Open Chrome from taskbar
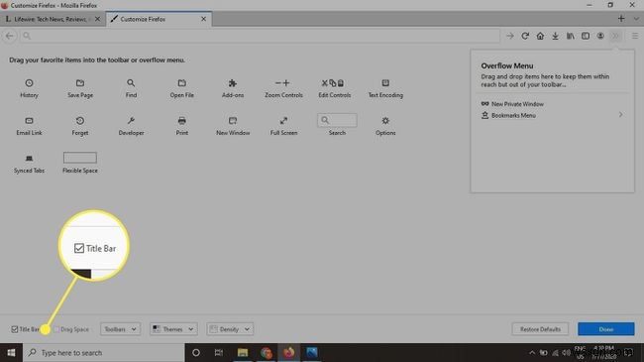644x362 pixels. pyautogui.click(x=266, y=352)
